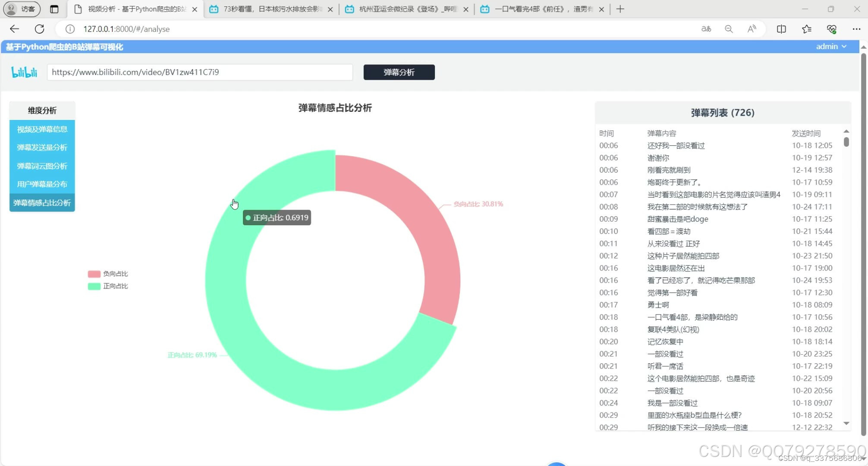Open the tab actions menu icon

tap(54, 9)
